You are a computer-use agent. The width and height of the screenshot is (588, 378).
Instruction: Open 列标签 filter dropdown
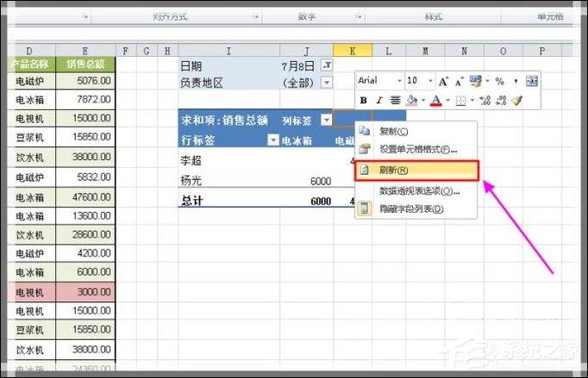click(x=326, y=121)
